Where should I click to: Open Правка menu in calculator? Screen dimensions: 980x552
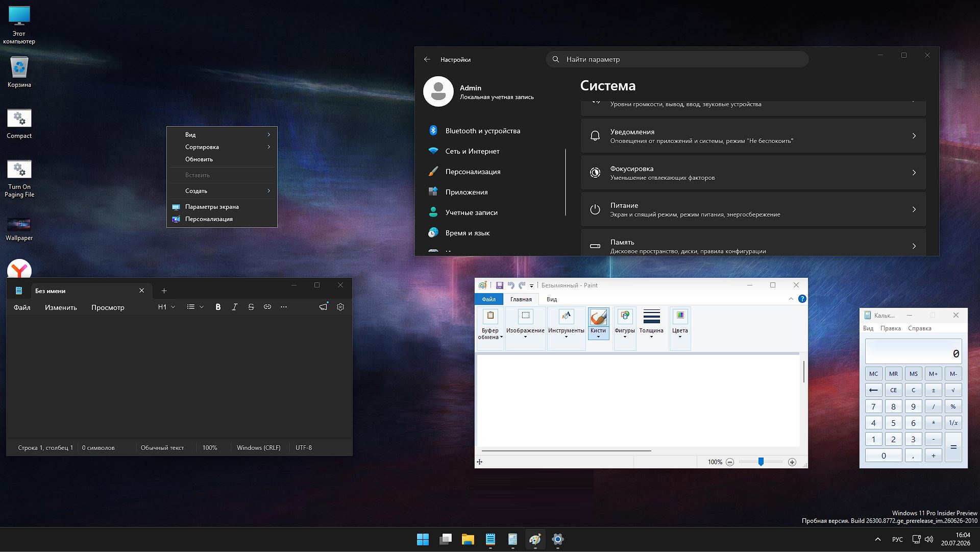tap(890, 328)
